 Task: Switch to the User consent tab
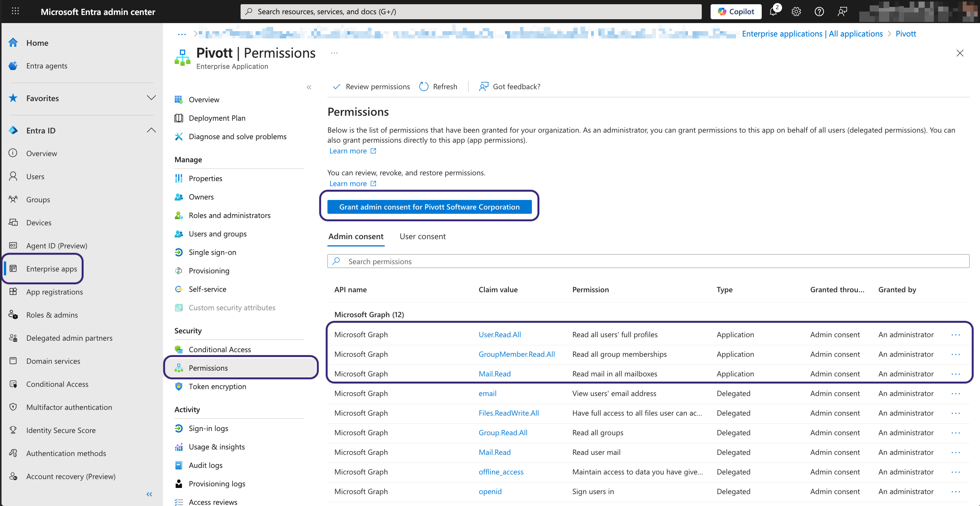coord(422,236)
